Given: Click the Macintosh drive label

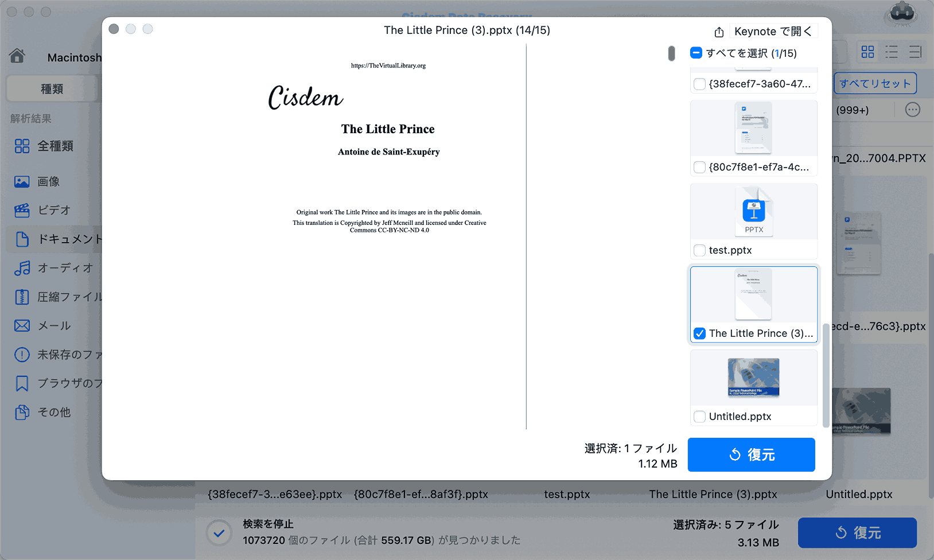Looking at the screenshot, I should [x=75, y=57].
